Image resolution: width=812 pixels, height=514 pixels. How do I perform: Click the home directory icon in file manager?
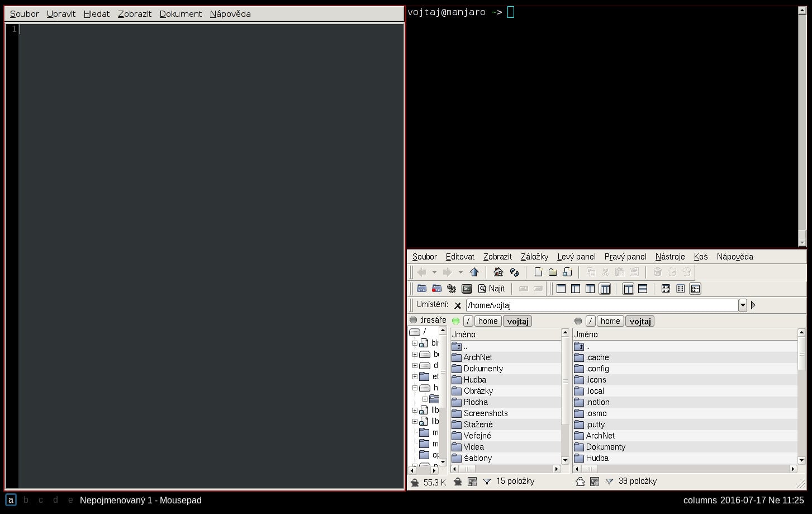498,272
